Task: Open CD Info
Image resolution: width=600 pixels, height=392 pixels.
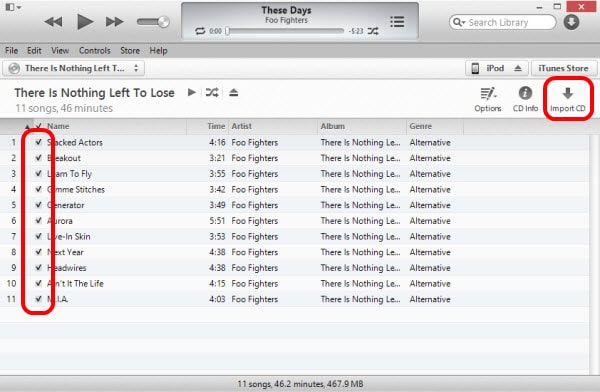Action: tap(525, 100)
